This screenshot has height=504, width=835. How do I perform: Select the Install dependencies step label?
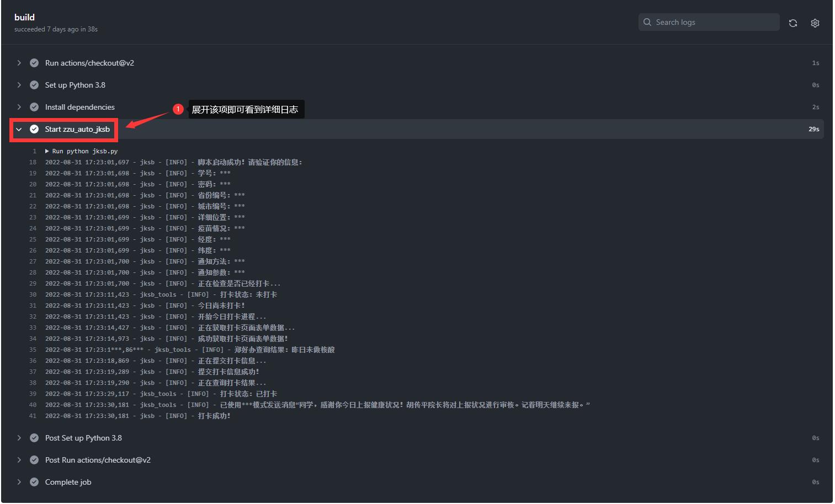pos(80,107)
